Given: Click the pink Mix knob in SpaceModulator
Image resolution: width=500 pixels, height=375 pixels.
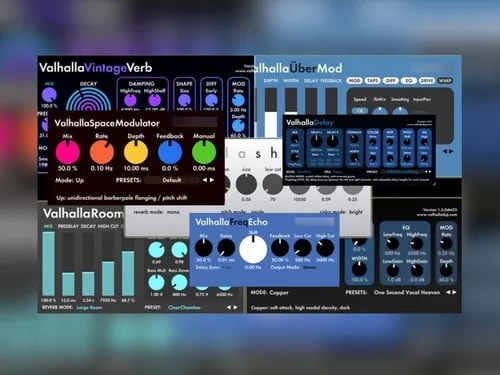Looking at the screenshot, I should (68, 152).
